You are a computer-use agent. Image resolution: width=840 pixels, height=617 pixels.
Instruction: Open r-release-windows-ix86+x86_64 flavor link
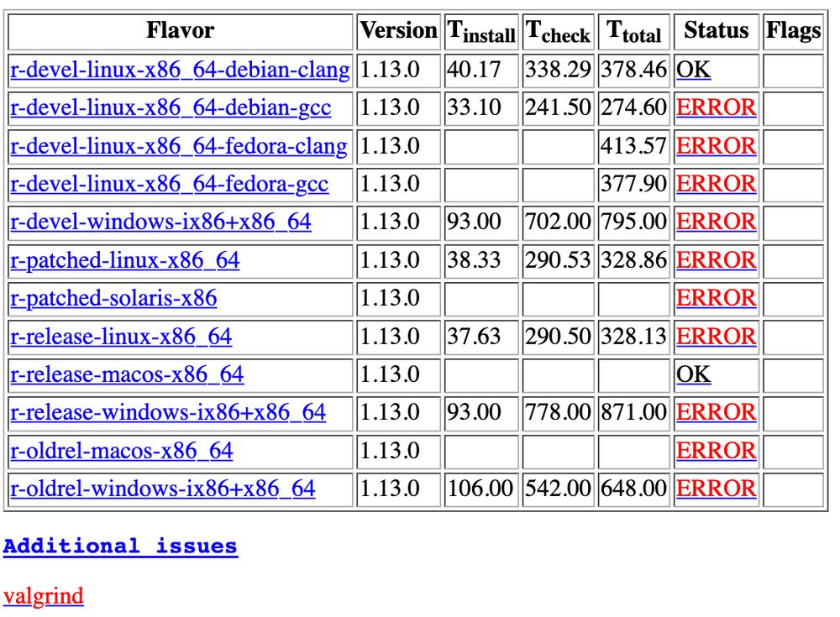pos(168,413)
